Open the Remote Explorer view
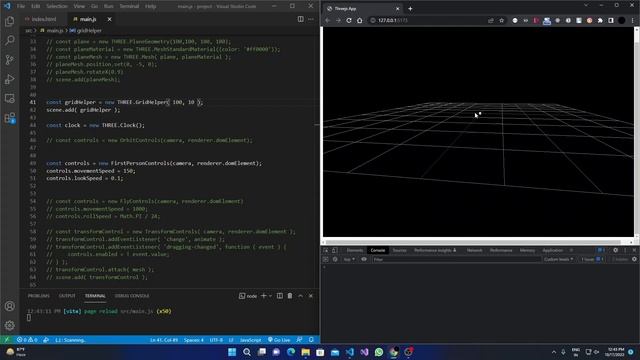 tap(9, 98)
